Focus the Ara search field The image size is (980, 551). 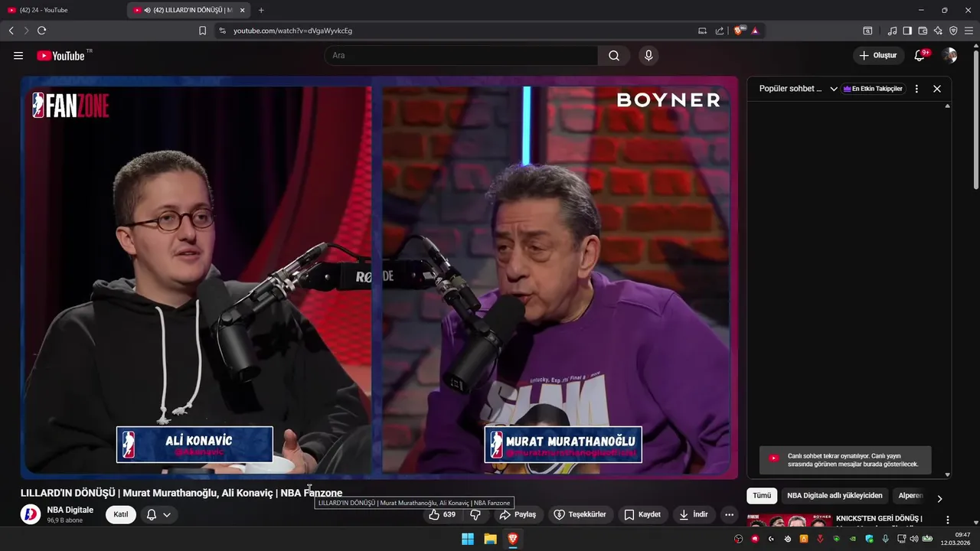(x=462, y=56)
